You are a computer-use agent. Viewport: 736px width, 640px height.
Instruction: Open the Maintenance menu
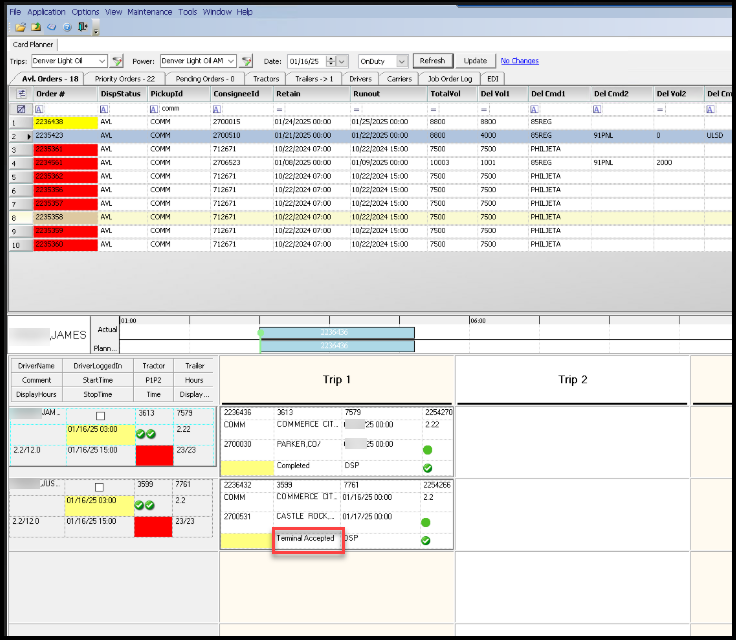point(150,12)
